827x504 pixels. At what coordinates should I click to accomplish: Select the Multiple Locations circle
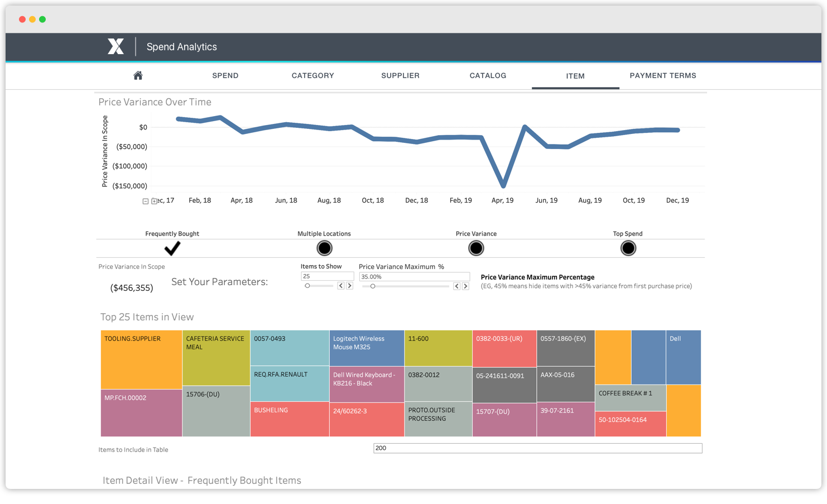(324, 248)
